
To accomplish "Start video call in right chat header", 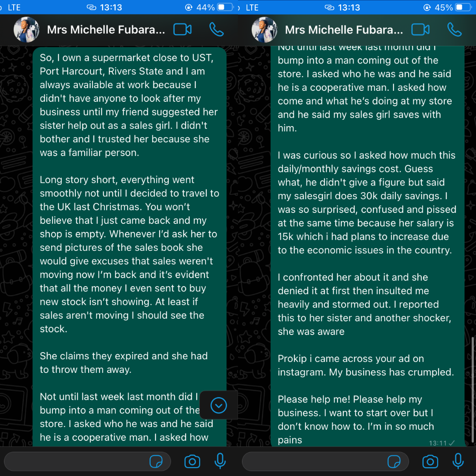I will [x=420, y=30].
